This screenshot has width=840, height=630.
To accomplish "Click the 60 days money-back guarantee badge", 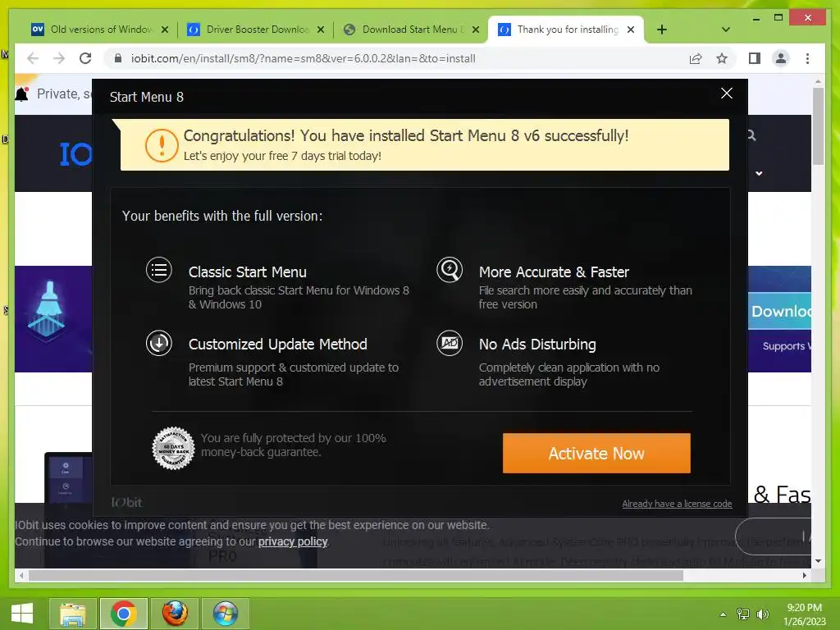I will (x=173, y=448).
